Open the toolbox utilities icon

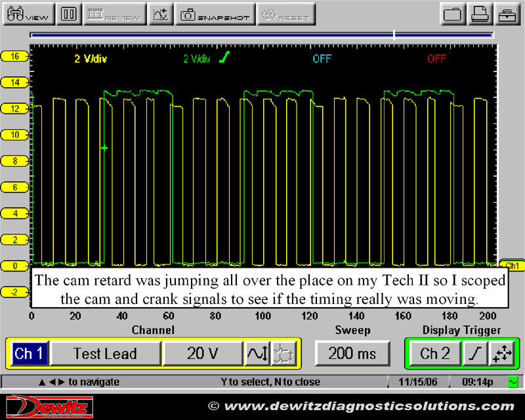(507, 14)
